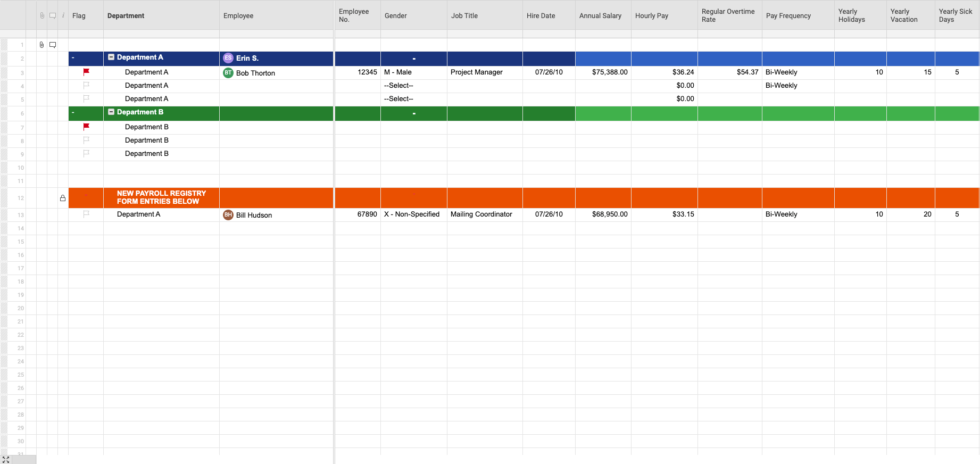The width and height of the screenshot is (980, 464).
Task: Click the lock icon on row 12
Action: coord(63,198)
